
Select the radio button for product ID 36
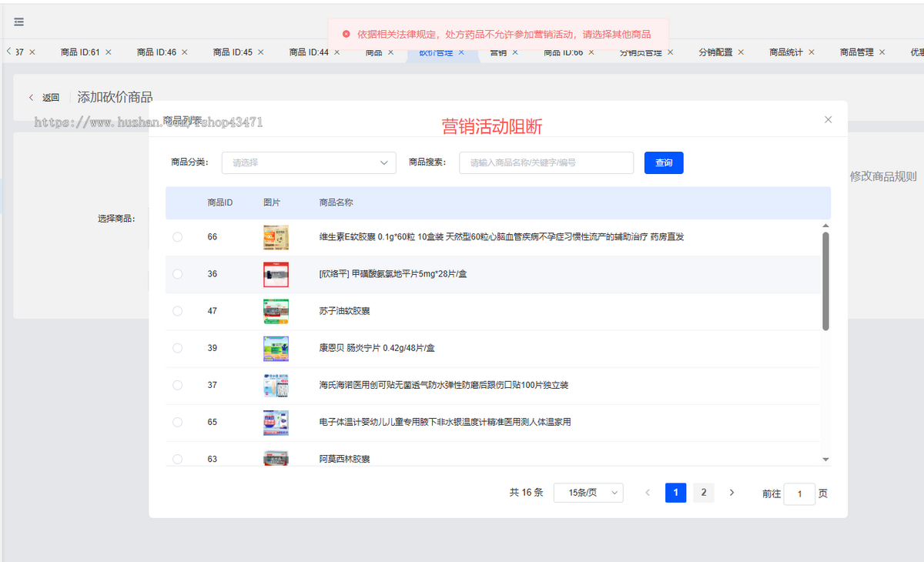(x=178, y=274)
